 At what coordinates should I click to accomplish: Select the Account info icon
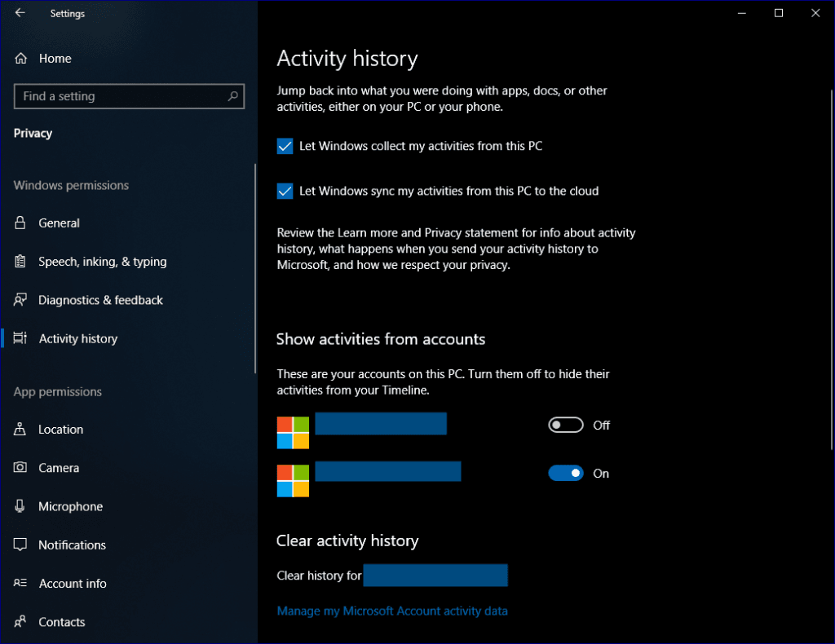click(20, 583)
